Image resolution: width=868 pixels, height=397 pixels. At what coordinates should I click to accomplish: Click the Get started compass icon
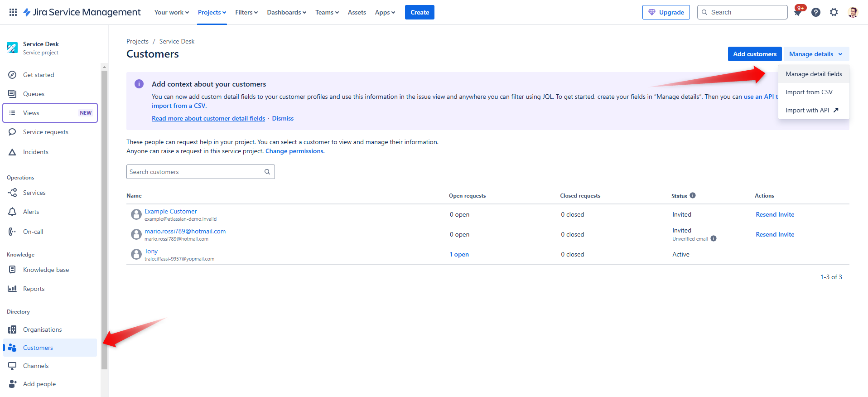click(13, 75)
